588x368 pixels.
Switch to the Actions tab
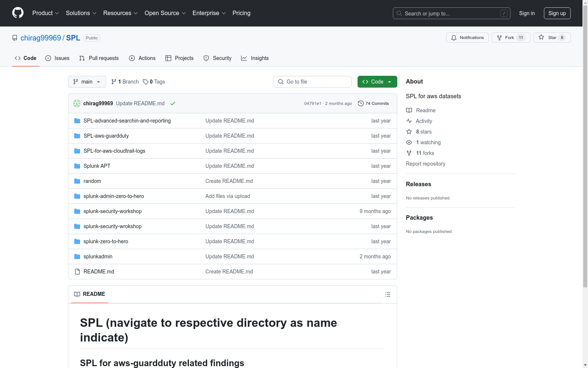142,58
